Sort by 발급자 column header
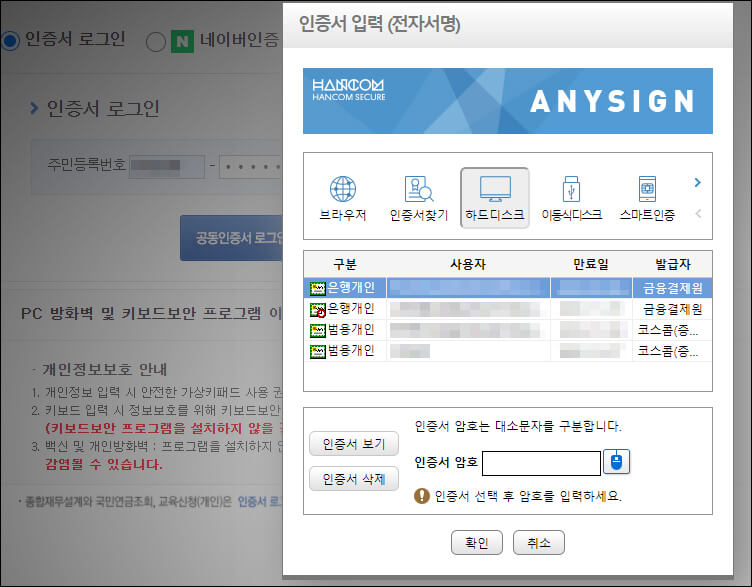 click(x=672, y=264)
